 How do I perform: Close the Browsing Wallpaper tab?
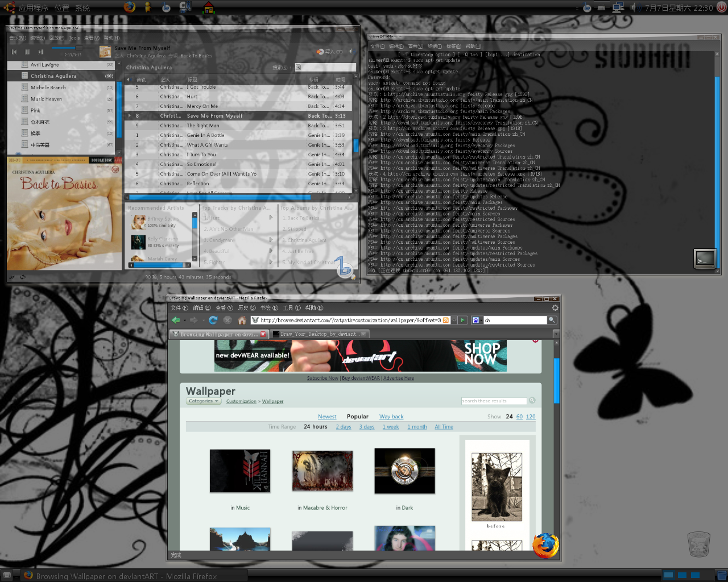tap(263, 334)
